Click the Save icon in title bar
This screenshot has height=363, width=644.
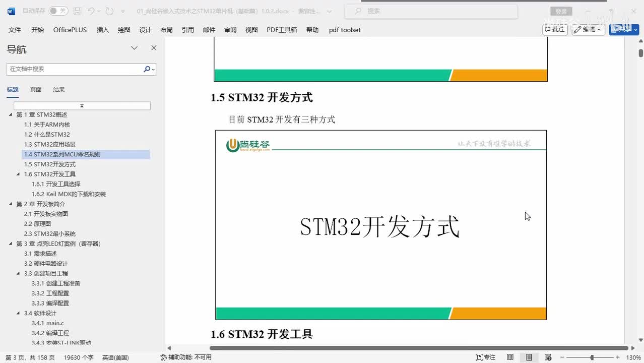(77, 11)
